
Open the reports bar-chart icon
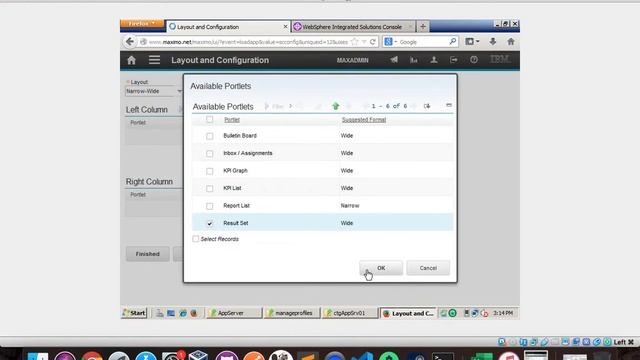click(413, 60)
